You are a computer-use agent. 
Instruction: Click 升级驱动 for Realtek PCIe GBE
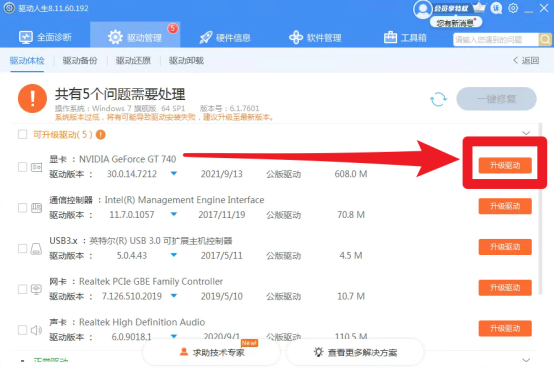pyautogui.click(x=505, y=288)
